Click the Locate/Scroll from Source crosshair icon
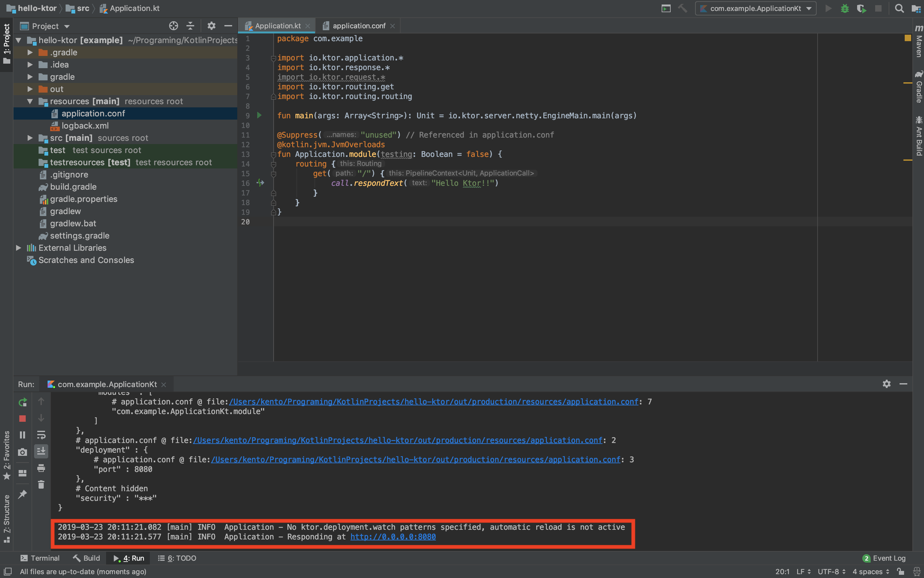This screenshot has width=924, height=578. [x=174, y=26]
